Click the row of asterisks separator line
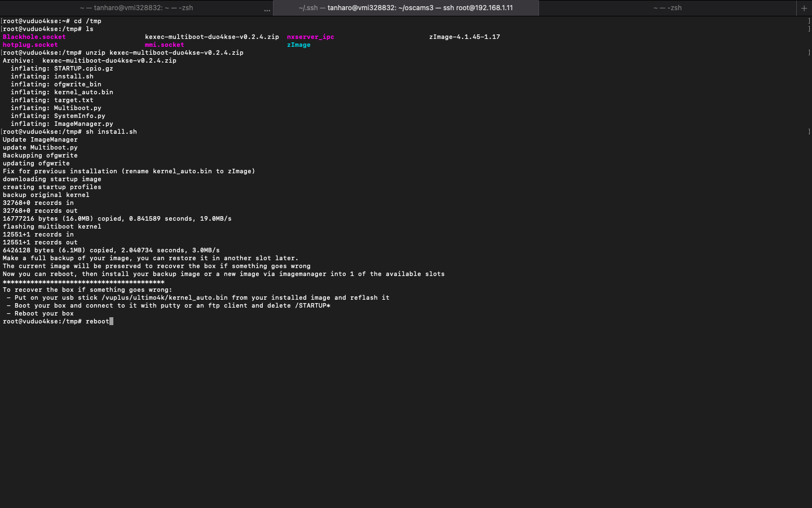This screenshot has height=508, width=812. pyautogui.click(x=83, y=282)
